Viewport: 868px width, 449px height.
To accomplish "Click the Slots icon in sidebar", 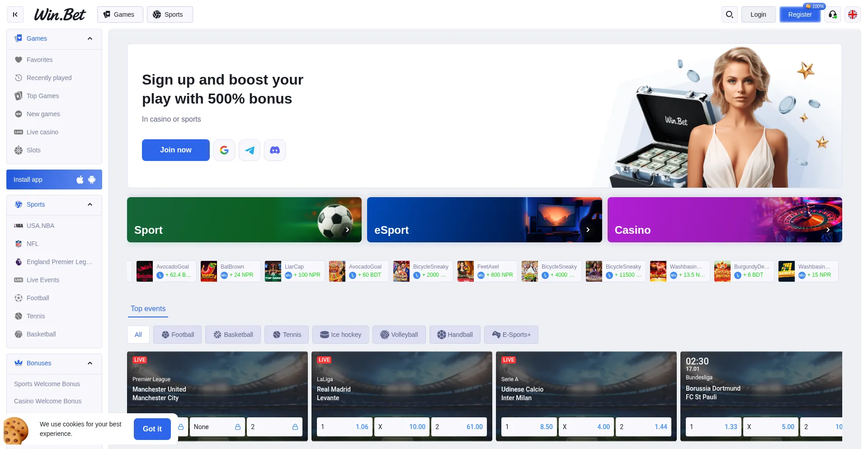I will pos(19,150).
